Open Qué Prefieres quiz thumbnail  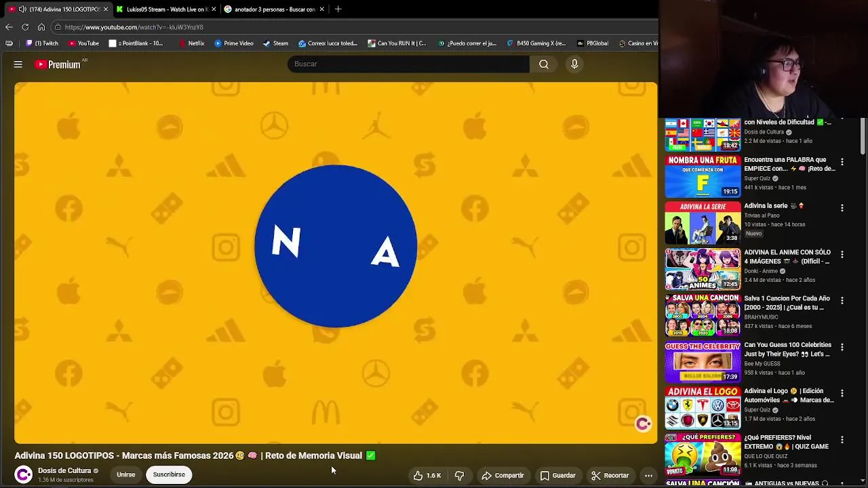click(x=703, y=455)
